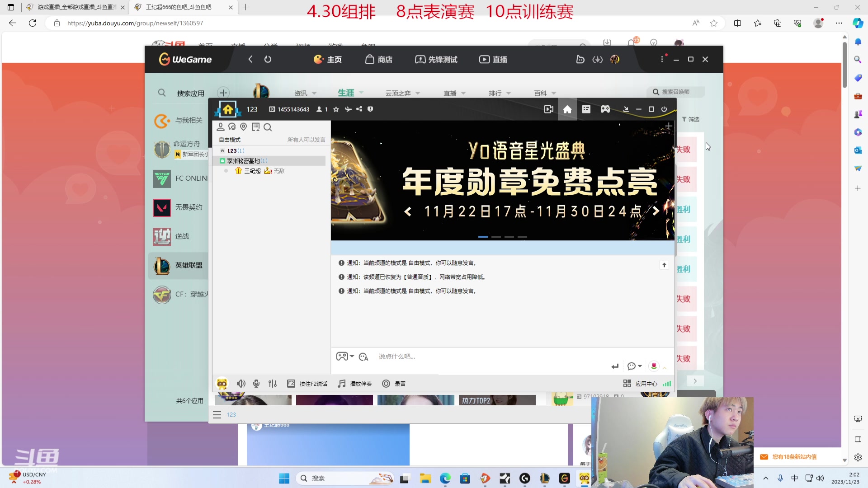Click the mini-mode download arrow icon
Image resolution: width=868 pixels, height=488 pixels.
(626, 109)
